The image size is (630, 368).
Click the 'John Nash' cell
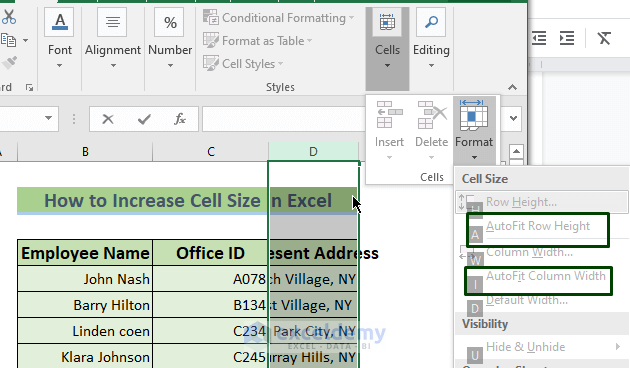(x=85, y=279)
